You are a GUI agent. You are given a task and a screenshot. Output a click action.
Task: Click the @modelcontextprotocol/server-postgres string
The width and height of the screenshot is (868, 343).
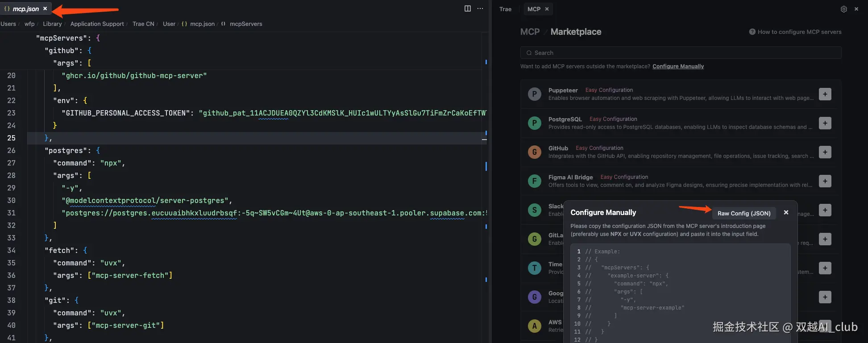click(145, 200)
